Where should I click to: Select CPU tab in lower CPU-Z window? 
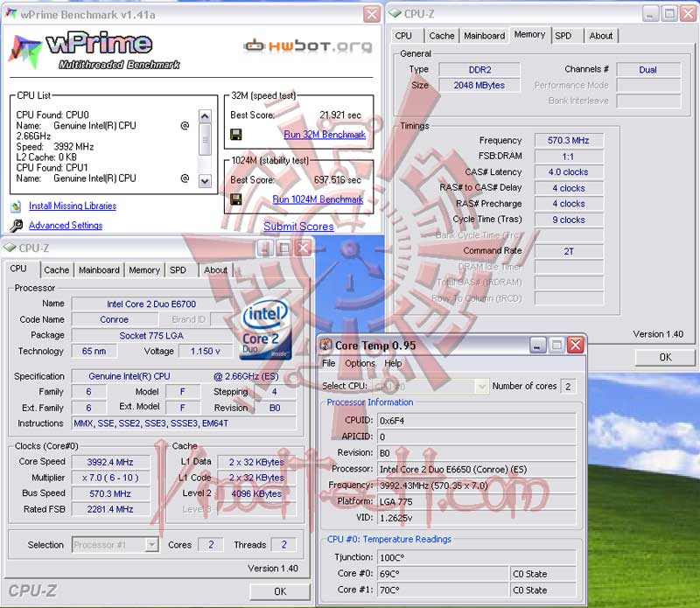pos(18,269)
